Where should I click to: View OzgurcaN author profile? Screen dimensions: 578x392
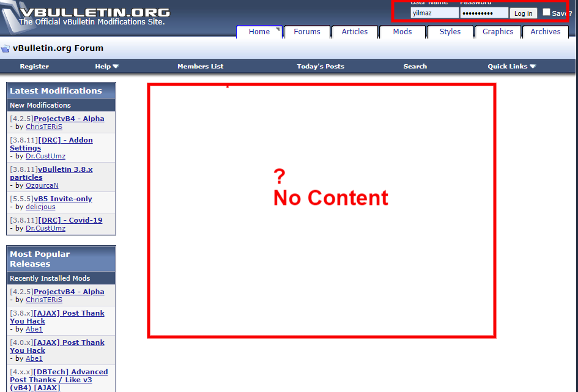(x=42, y=186)
